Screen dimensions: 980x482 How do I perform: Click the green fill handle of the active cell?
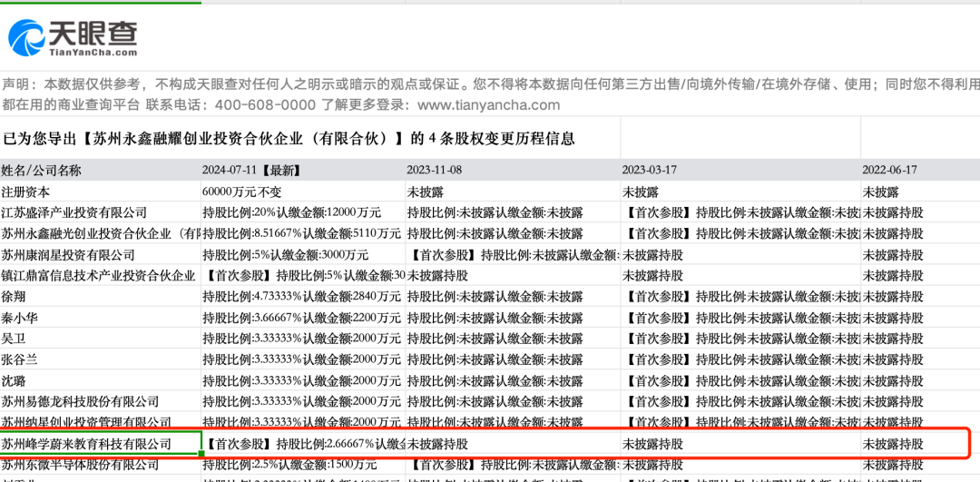click(x=201, y=454)
